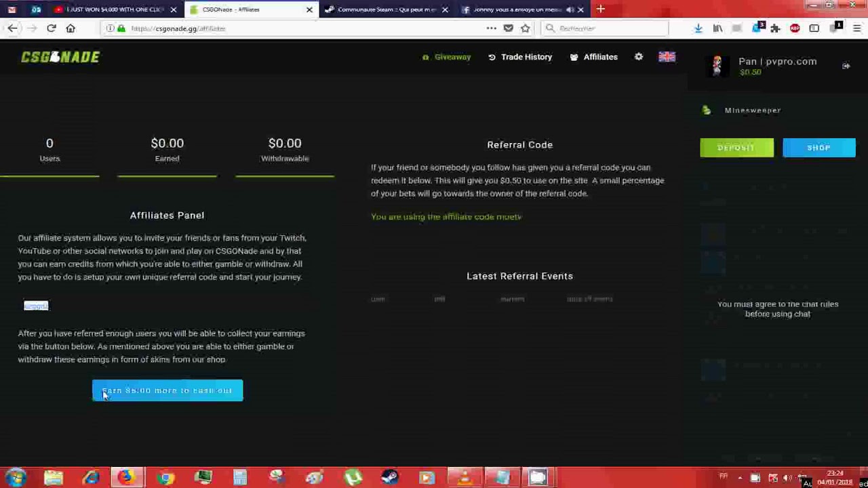Click Latest Referral Events heading
This screenshot has width=868, height=488.
click(519, 276)
